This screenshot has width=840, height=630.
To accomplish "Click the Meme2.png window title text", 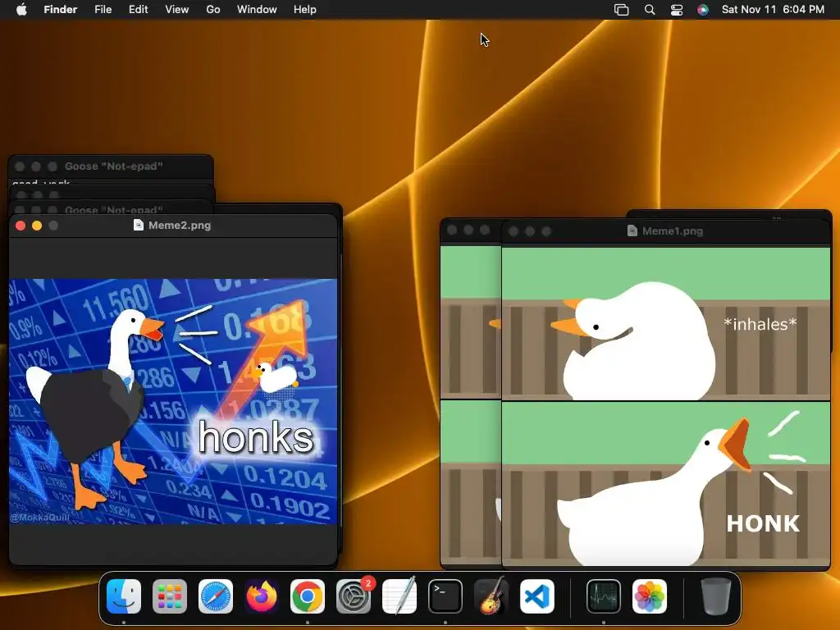I will (180, 225).
